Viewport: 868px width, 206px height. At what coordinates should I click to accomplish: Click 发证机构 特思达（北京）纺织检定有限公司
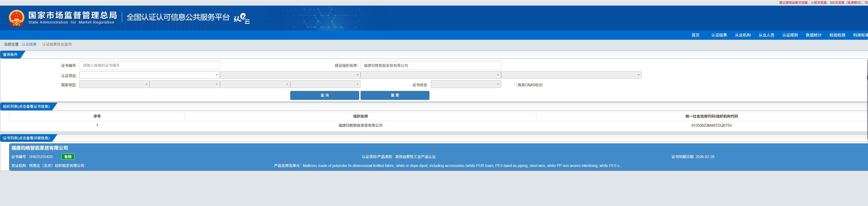point(48,166)
